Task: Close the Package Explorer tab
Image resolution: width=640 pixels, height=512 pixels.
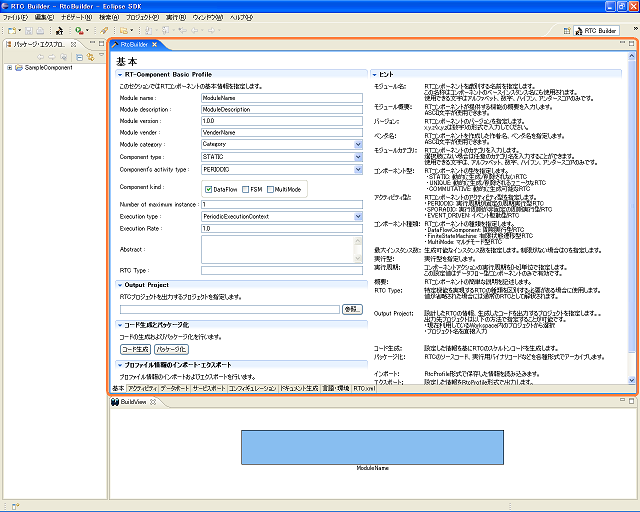Action: 73,44
